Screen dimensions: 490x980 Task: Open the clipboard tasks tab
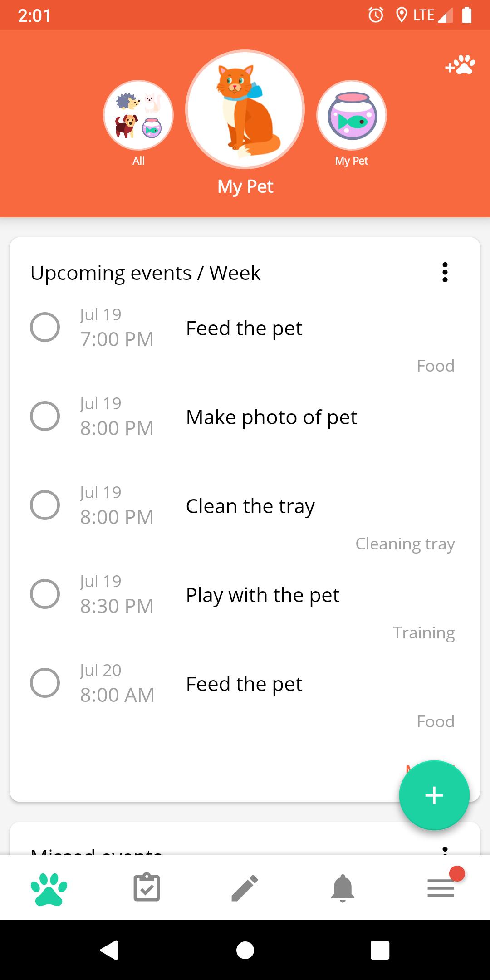147,887
